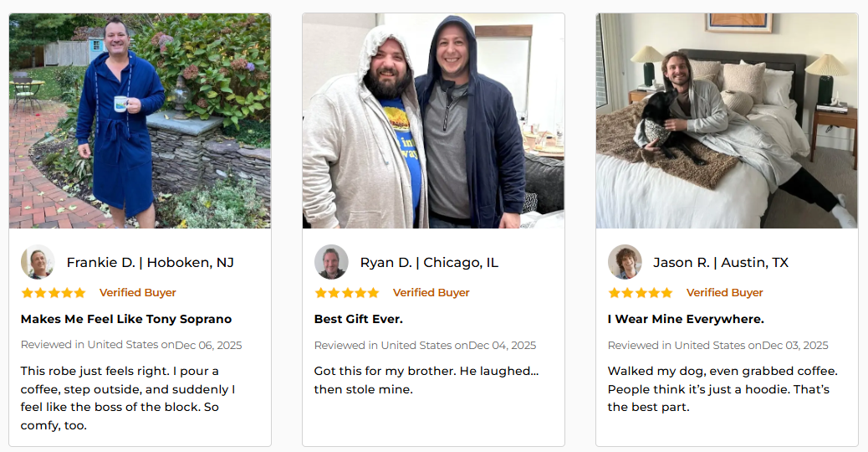
Task: Click the five-star rating on Frankie D.'s review
Action: tap(54, 293)
